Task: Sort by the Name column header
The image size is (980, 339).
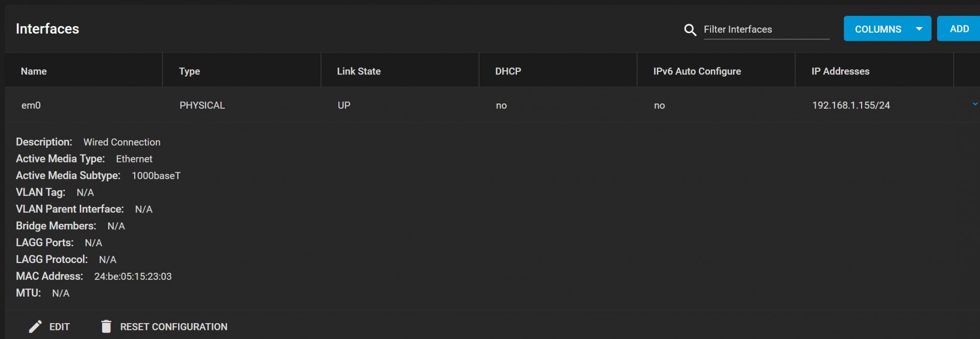Action: (x=34, y=71)
